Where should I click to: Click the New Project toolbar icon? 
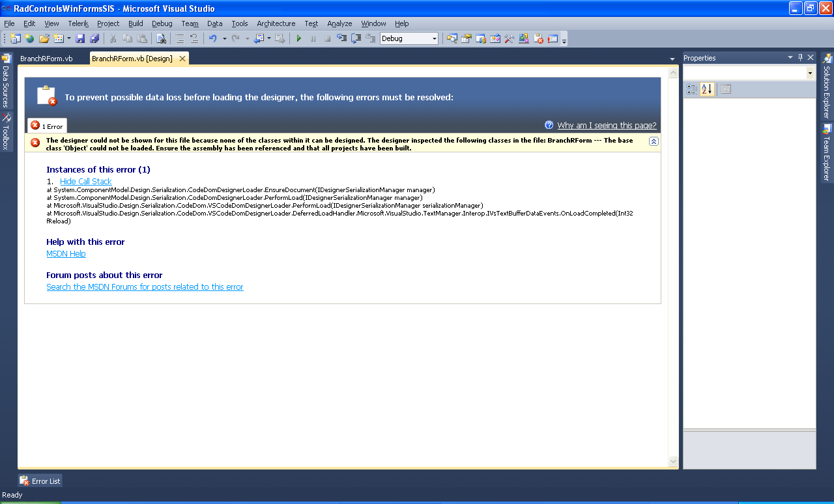pyautogui.click(x=16, y=38)
